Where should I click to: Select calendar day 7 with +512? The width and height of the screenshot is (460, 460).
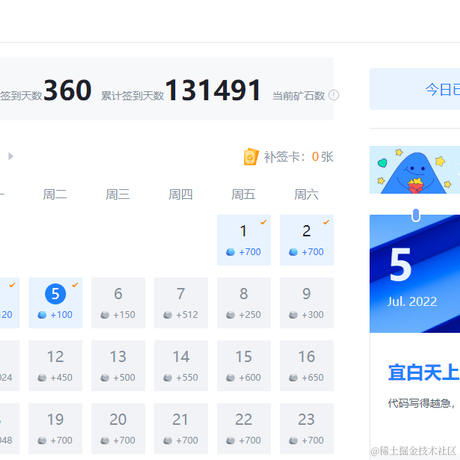(181, 303)
